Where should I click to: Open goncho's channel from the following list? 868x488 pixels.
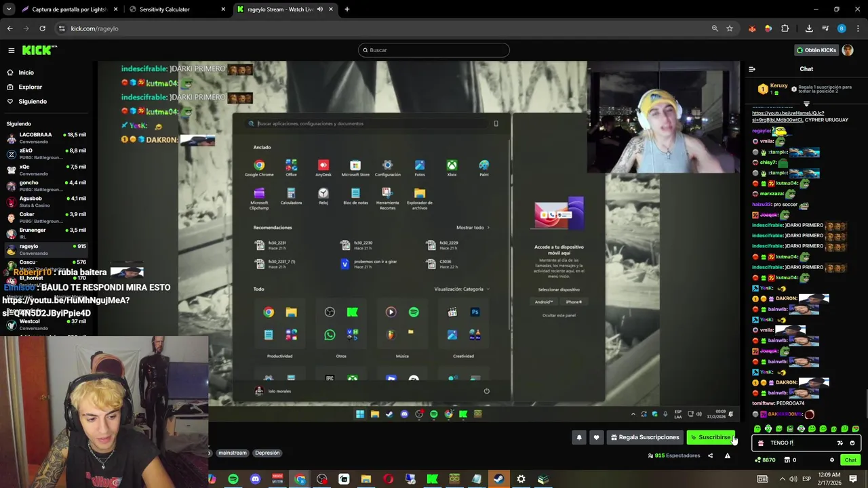point(46,186)
